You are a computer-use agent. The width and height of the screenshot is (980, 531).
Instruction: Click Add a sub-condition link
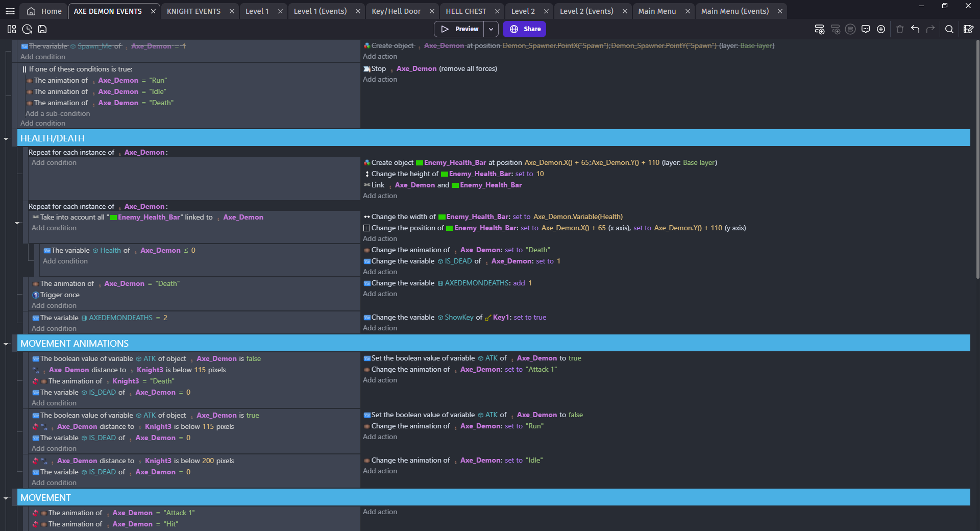coord(58,113)
